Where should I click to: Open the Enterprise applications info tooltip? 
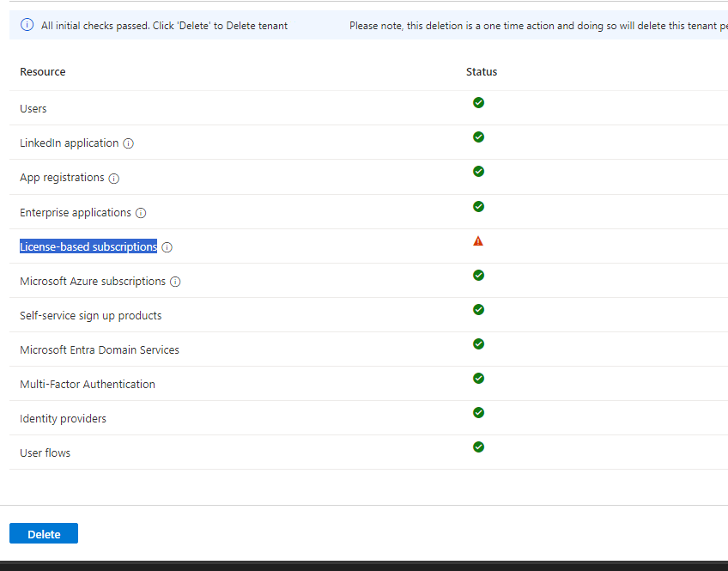(140, 212)
